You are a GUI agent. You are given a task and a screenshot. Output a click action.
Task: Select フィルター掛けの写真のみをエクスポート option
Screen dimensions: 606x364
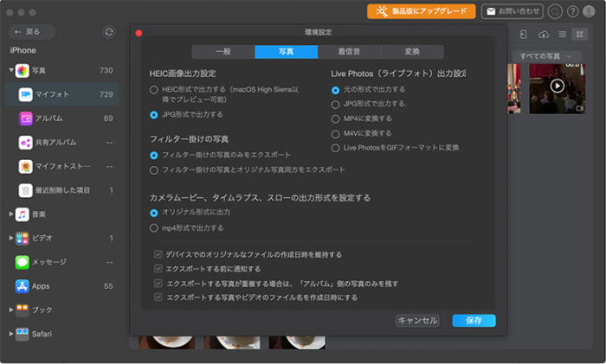tap(154, 155)
